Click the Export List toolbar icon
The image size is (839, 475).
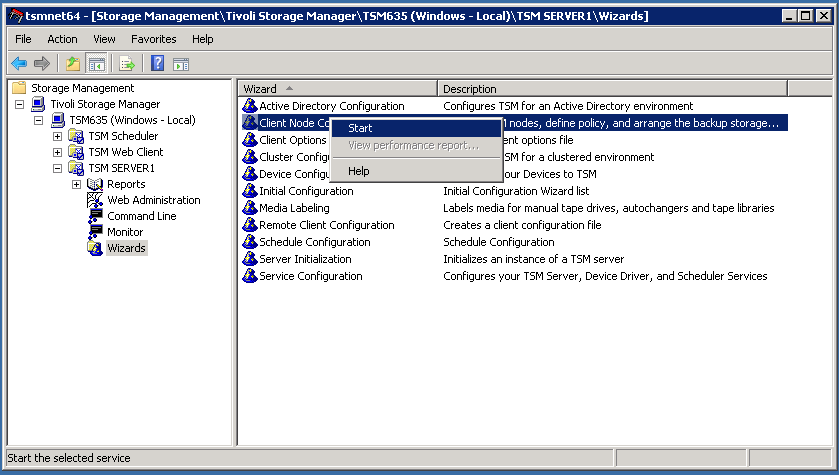(127, 64)
